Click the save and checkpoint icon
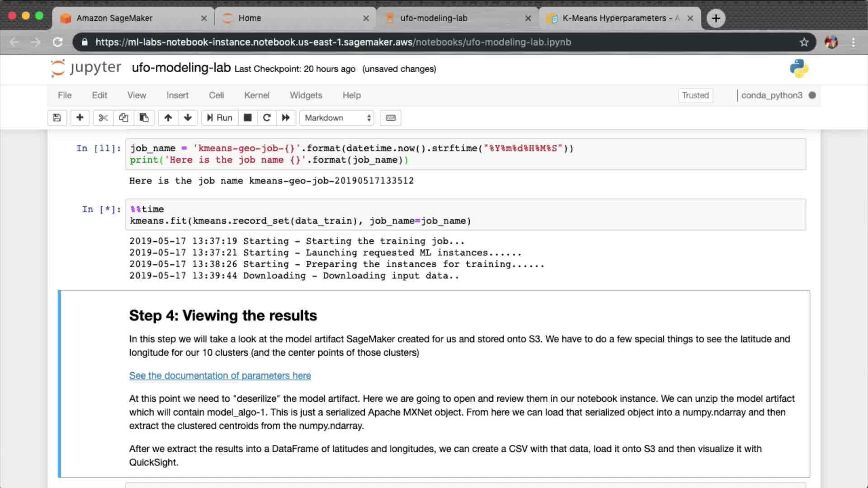The image size is (868, 488). 57,118
